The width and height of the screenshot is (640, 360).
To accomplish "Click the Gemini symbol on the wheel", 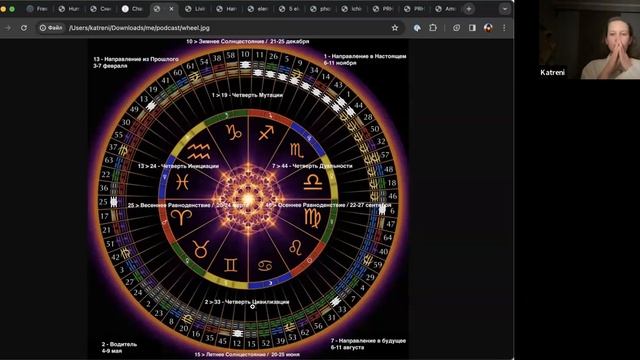I will tap(231, 264).
